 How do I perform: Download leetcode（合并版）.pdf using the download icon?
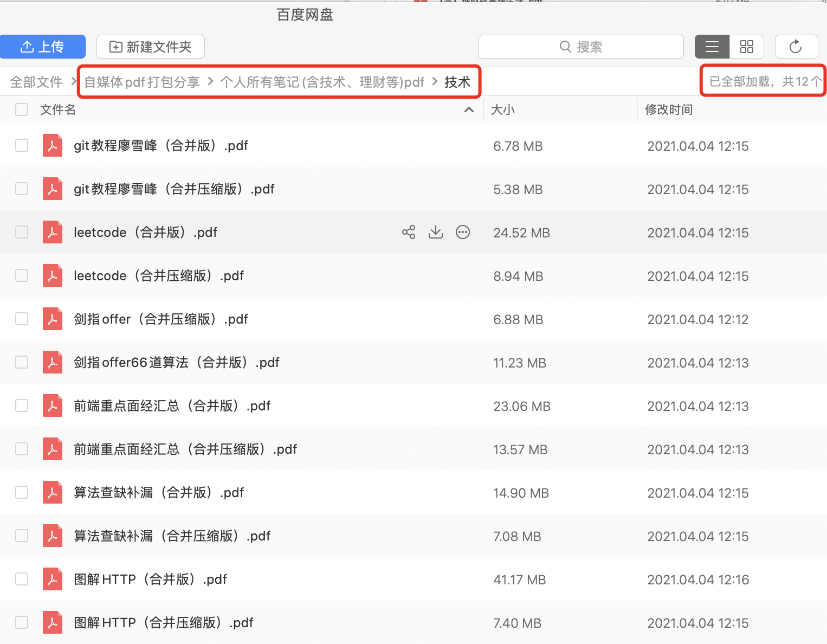(435, 232)
